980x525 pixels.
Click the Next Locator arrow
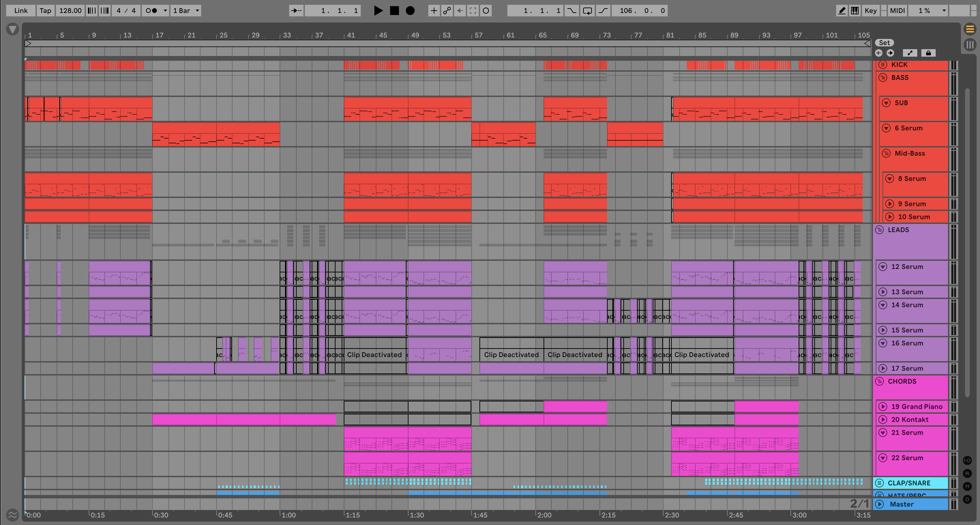[890, 53]
